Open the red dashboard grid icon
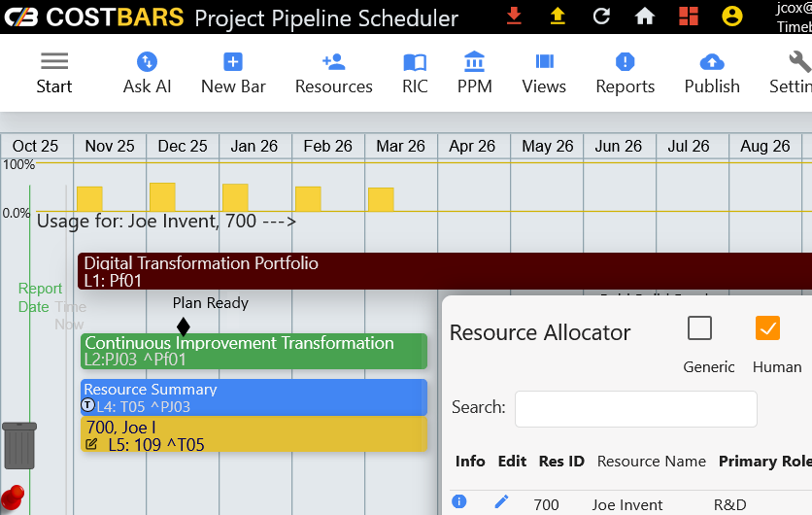The width and height of the screenshot is (812, 515). tap(688, 17)
